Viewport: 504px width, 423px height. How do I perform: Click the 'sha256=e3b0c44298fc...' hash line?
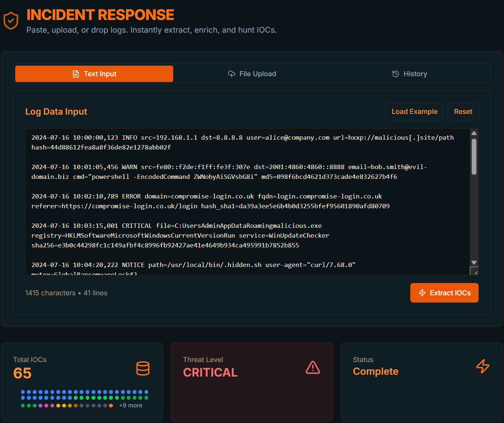[x=165, y=245]
